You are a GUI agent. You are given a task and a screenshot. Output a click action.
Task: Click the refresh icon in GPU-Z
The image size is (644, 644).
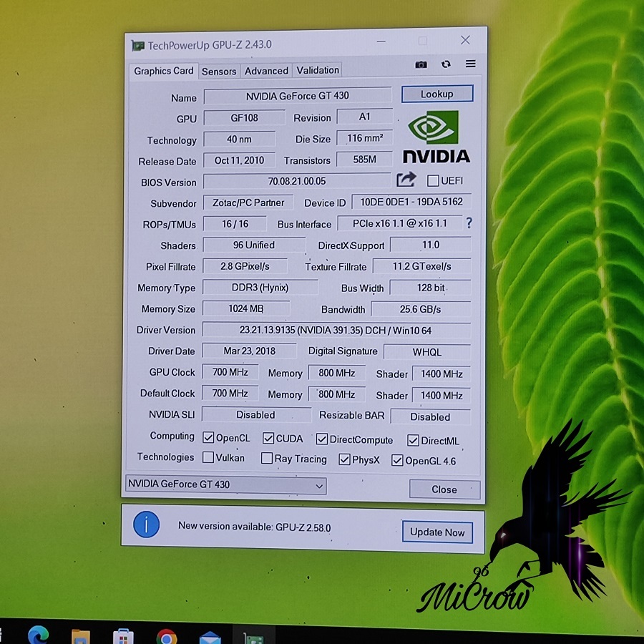coord(446,64)
